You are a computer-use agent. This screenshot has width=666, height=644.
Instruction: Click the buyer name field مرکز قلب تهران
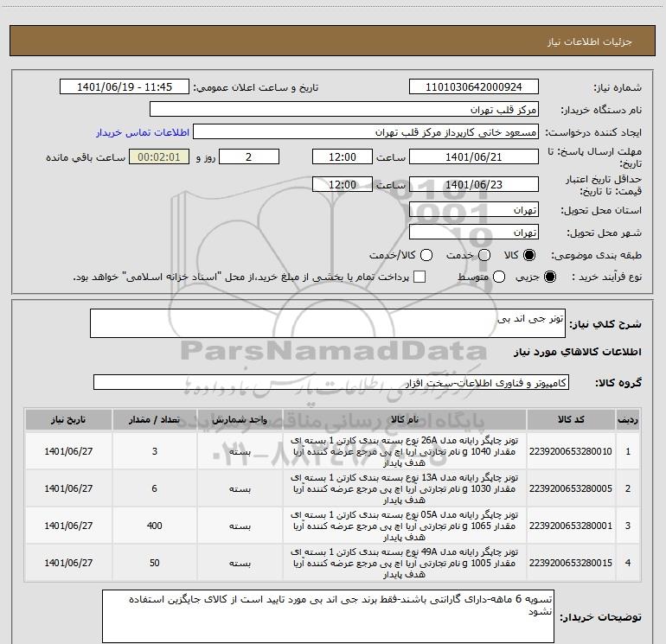coord(344,110)
